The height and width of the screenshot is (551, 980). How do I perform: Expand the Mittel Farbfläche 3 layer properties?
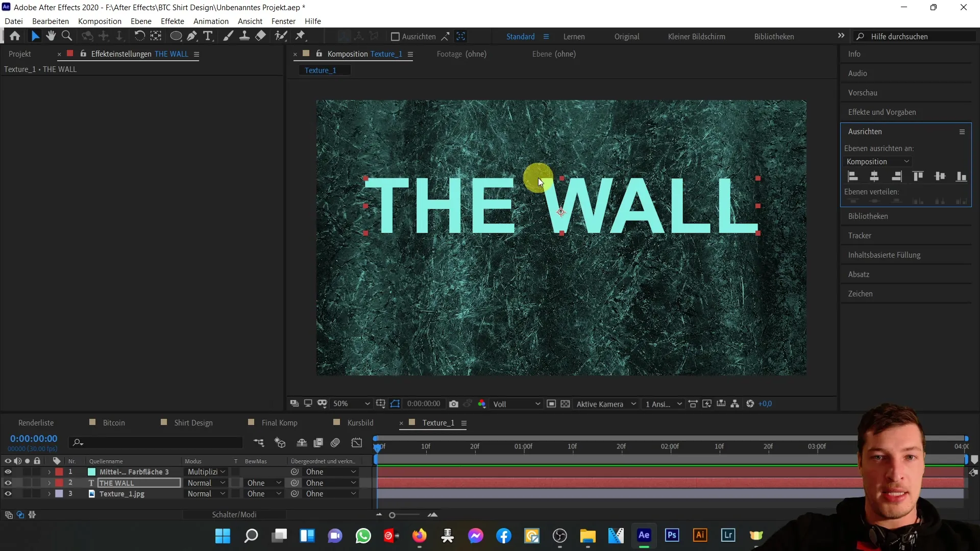(x=49, y=472)
